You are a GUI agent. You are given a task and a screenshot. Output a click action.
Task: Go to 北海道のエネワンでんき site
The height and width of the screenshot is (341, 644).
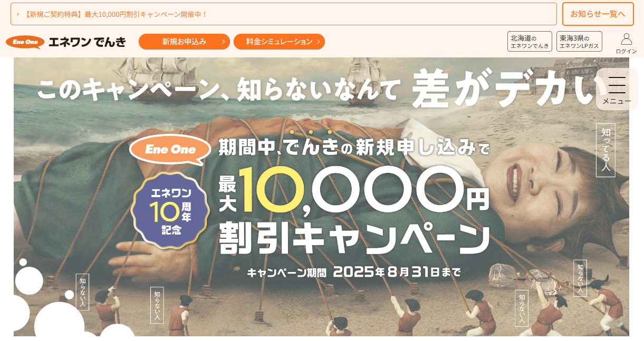point(530,42)
